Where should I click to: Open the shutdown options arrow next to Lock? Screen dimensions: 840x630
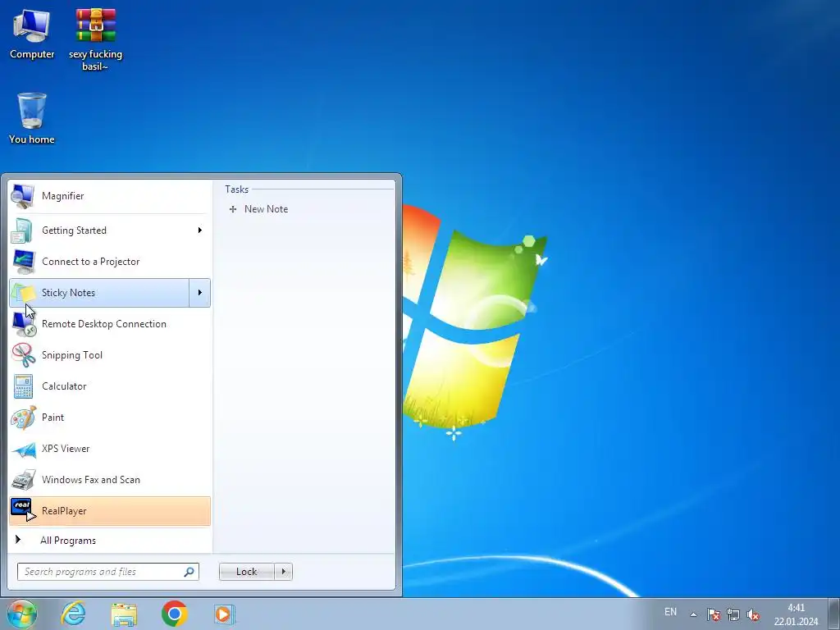click(x=283, y=572)
